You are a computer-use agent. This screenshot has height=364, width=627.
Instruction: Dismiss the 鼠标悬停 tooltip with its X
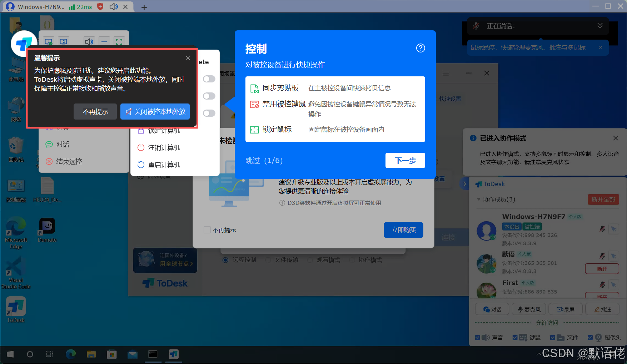click(600, 48)
